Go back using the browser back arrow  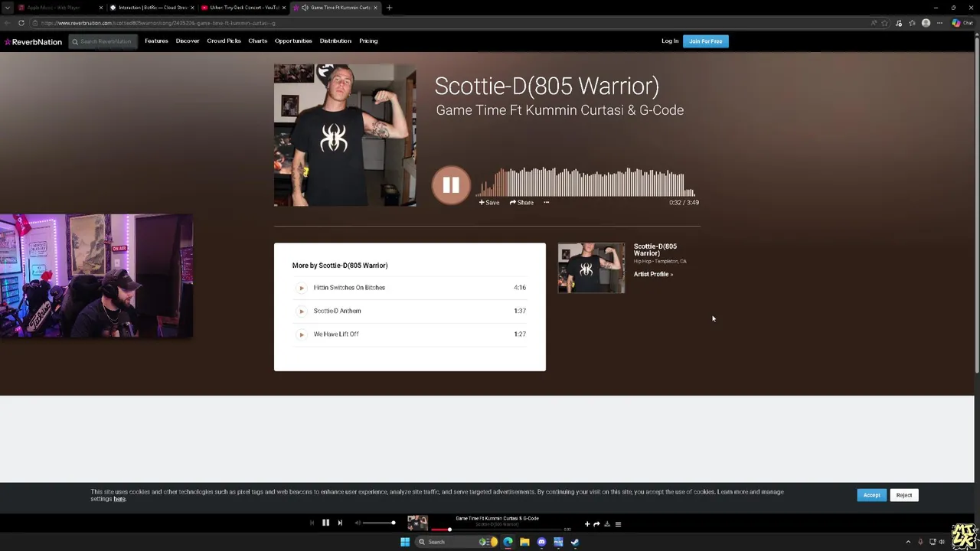pyautogui.click(x=8, y=23)
